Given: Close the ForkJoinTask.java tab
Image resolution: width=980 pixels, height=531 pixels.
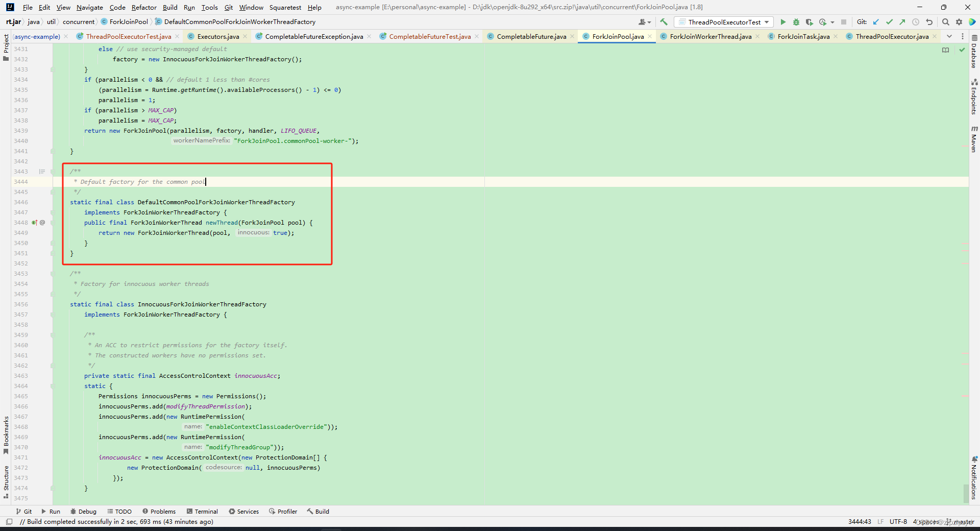Looking at the screenshot, I should click(x=836, y=36).
